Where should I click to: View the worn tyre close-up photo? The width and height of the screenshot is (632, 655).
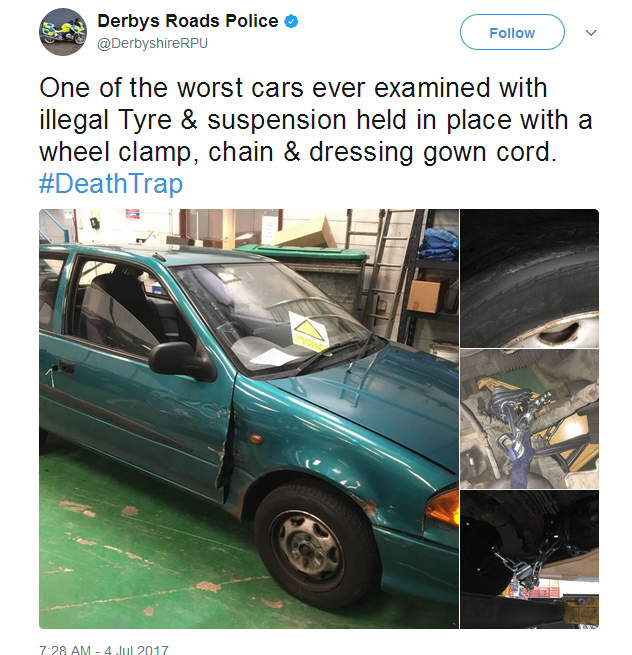529,278
